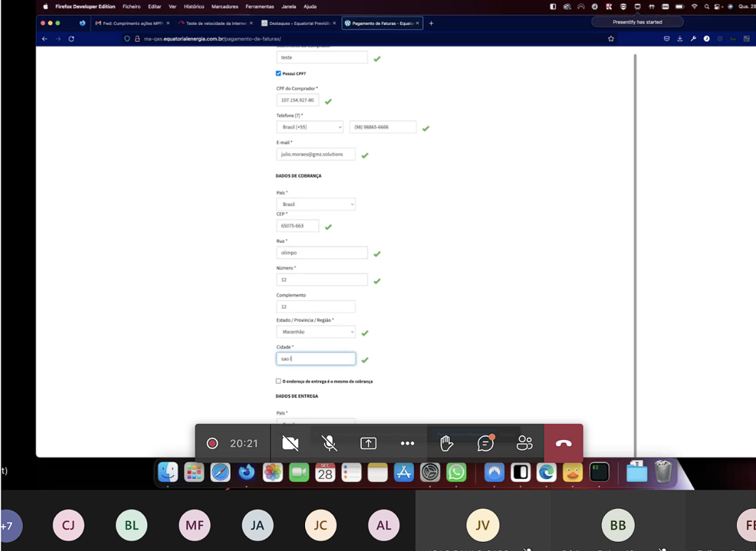This screenshot has width=756, height=551.
Task: Click the Cidade field containing sao l
Action: [316, 359]
